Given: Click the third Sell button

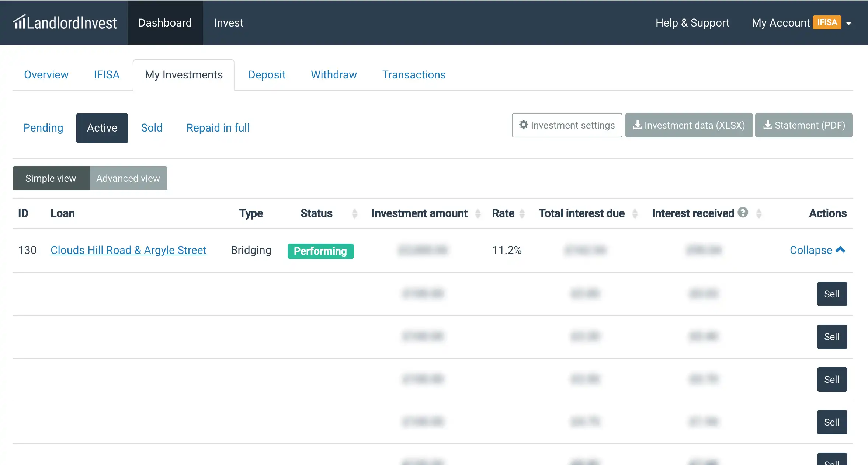Looking at the screenshot, I should tap(832, 380).
